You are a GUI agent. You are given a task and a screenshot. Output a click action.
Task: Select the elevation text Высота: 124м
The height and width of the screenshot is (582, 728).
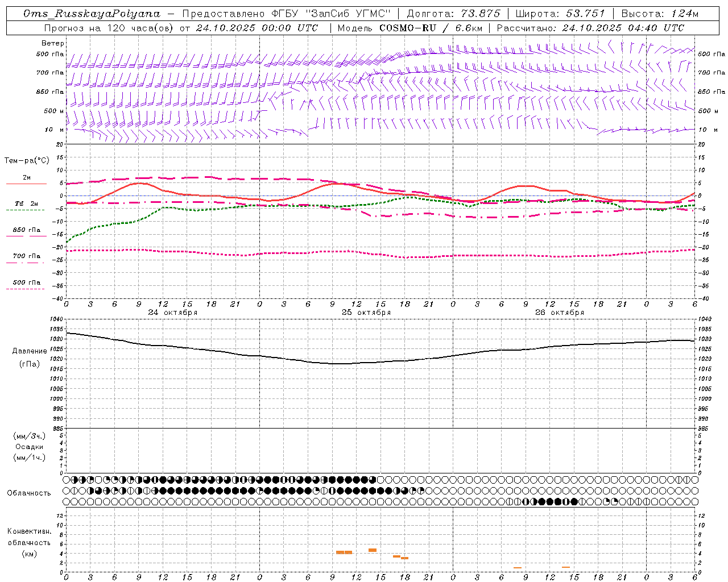pos(660,14)
